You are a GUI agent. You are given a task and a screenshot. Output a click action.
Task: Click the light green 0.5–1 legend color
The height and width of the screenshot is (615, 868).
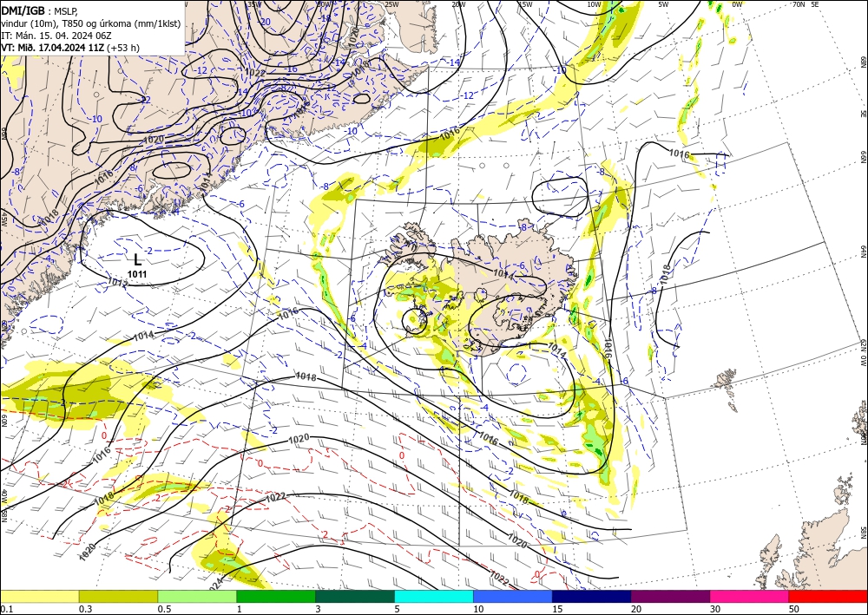[x=197, y=596]
